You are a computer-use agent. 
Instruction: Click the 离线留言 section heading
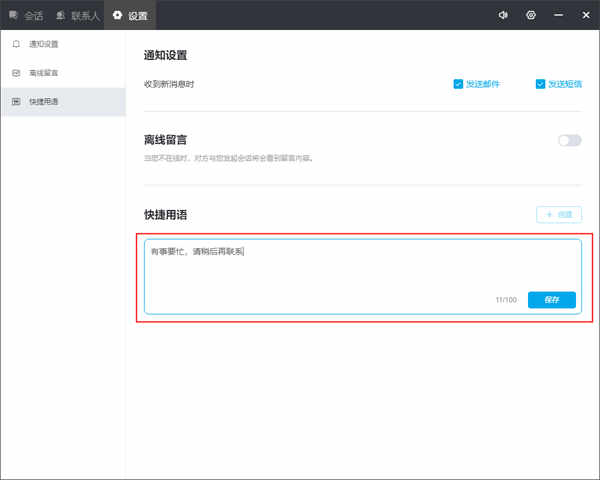pos(165,140)
